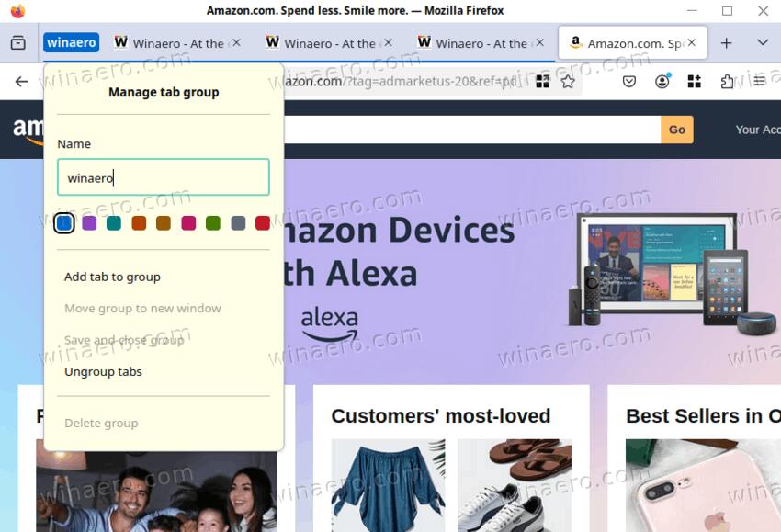The height and width of the screenshot is (532, 781).
Task: Click the Firefox logo in title bar
Action: coord(17,10)
